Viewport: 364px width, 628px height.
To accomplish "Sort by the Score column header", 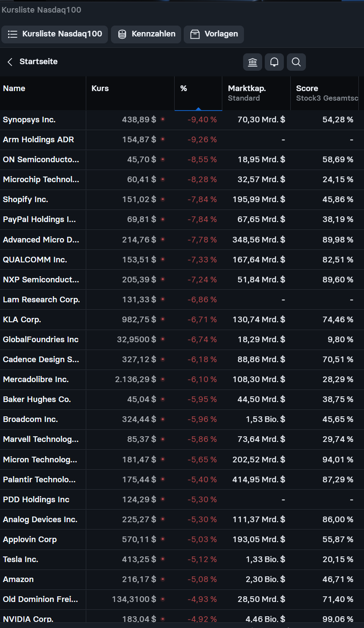I will pos(307,88).
